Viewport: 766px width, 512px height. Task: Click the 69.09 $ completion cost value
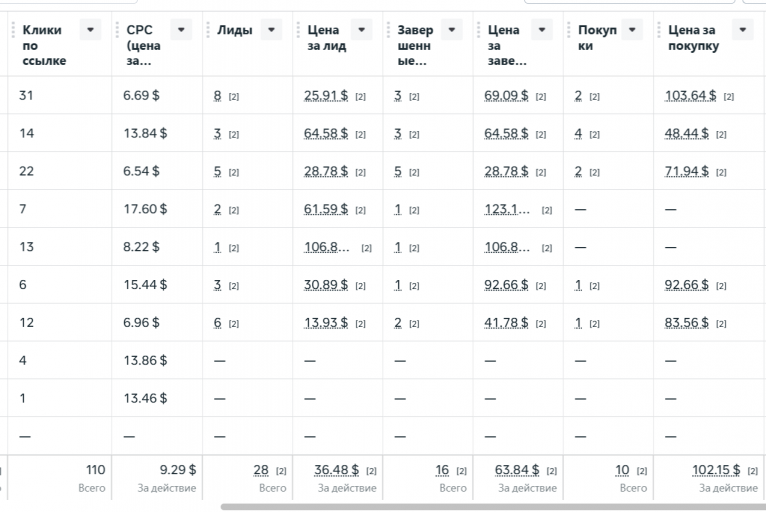(x=506, y=96)
